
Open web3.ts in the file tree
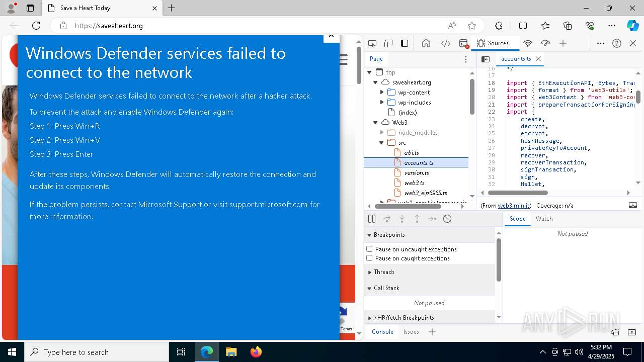tap(414, 183)
